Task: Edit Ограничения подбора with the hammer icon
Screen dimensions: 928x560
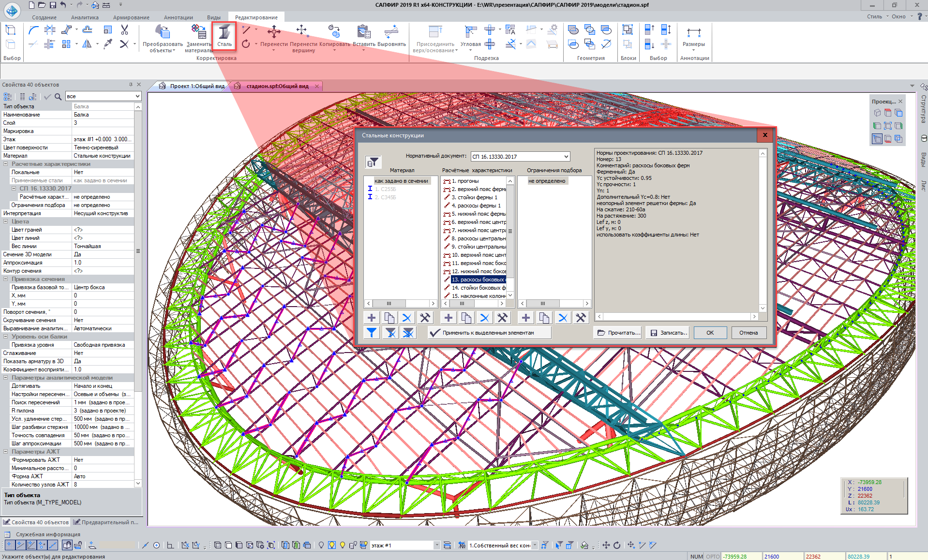Action: (x=581, y=318)
